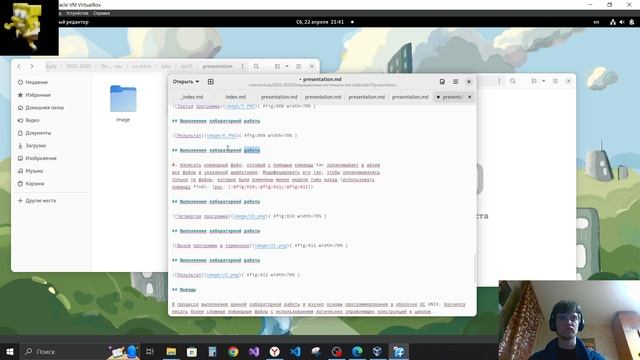Click the image/10.png link text

point(249,216)
